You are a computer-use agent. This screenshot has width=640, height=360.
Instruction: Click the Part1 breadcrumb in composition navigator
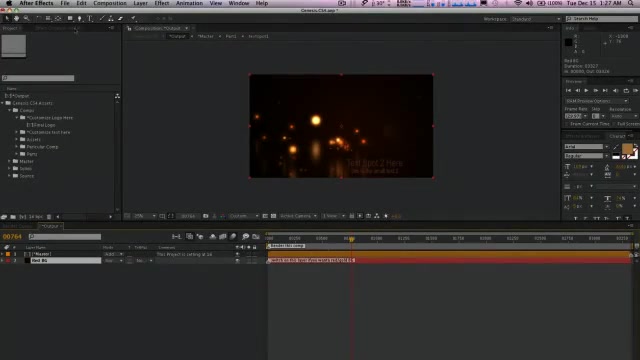pyautogui.click(x=231, y=36)
